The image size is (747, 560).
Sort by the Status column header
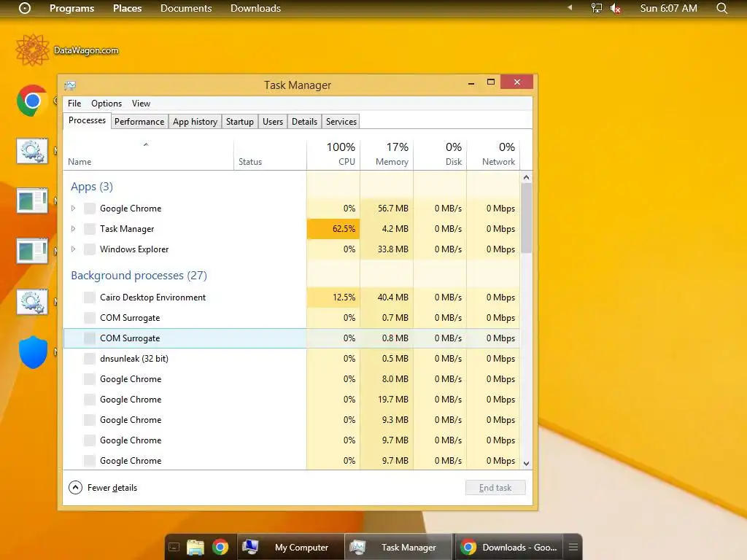(270, 154)
